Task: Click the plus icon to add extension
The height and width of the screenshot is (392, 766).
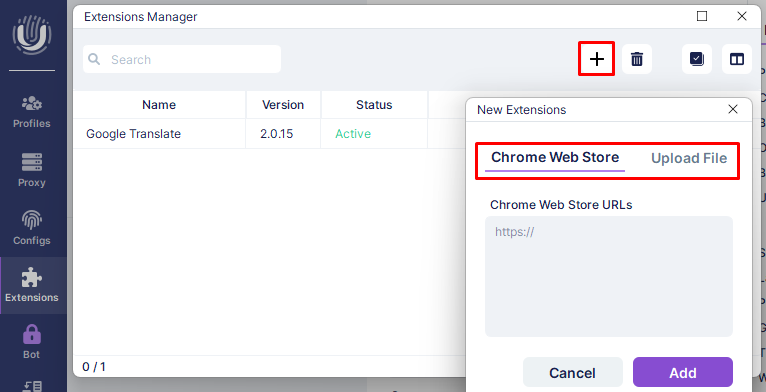Action: [596, 59]
